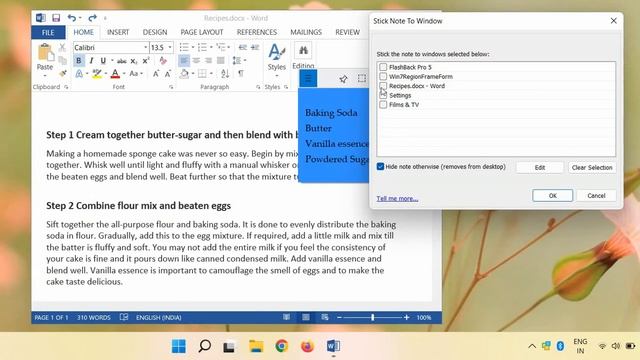Confirm dialog with OK button

(553, 196)
